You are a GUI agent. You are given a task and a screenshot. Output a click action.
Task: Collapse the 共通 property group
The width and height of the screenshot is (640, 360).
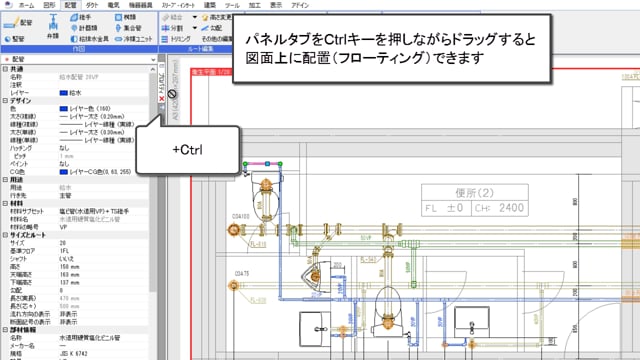[x=5, y=69]
